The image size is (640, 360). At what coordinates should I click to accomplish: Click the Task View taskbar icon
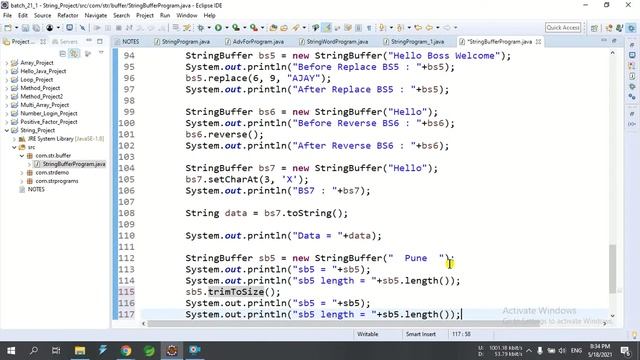[x=56, y=351]
